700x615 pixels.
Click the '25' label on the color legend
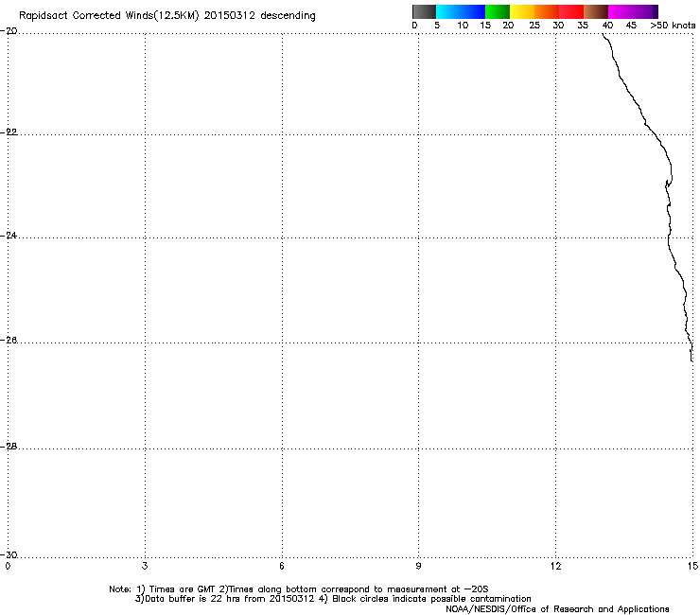pos(534,26)
